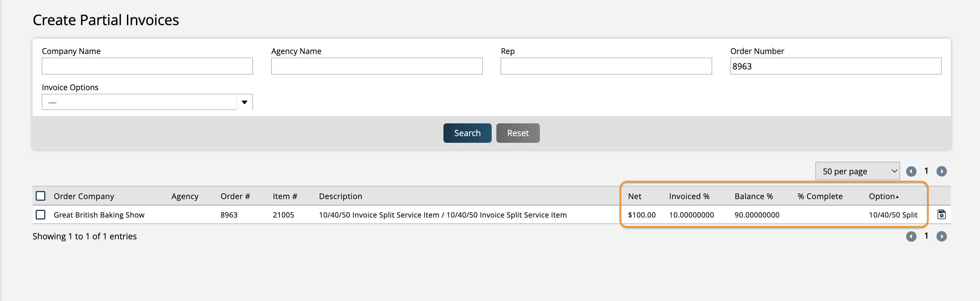The width and height of the screenshot is (980, 301).
Task: Click the top previous page arrow
Action: coord(911,172)
